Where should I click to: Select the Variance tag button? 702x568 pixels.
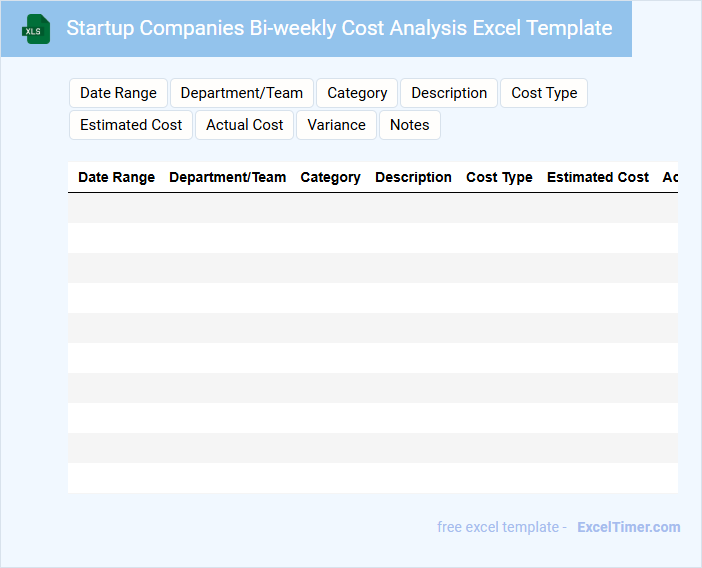pyautogui.click(x=336, y=125)
